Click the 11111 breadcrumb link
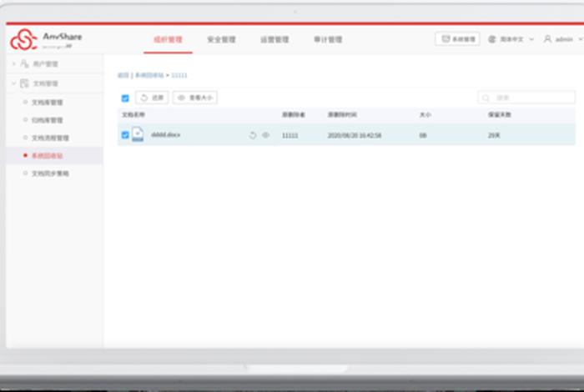This screenshot has width=584, height=392. [x=179, y=75]
